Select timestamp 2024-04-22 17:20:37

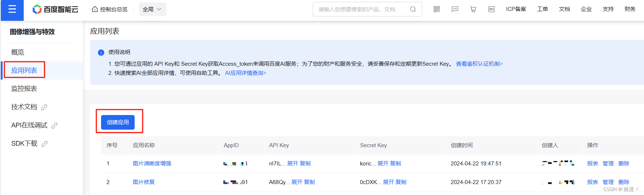click(x=476, y=182)
